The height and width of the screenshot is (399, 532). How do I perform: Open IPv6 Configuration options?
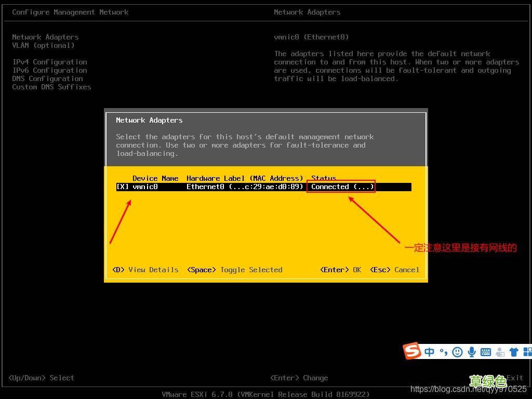point(49,70)
